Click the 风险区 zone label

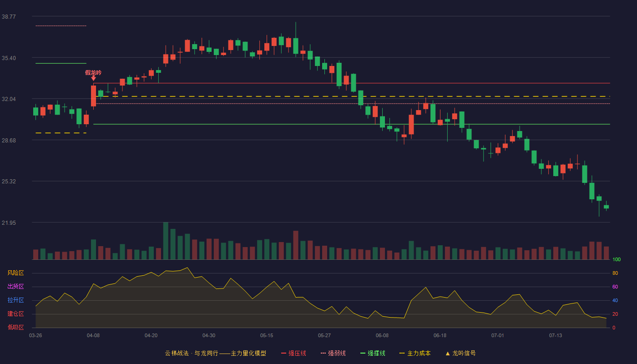coord(15,273)
